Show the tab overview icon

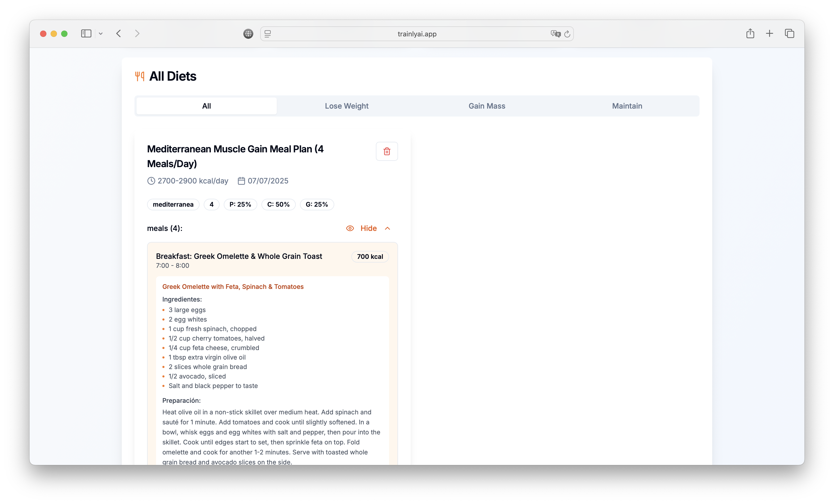pyautogui.click(x=789, y=33)
